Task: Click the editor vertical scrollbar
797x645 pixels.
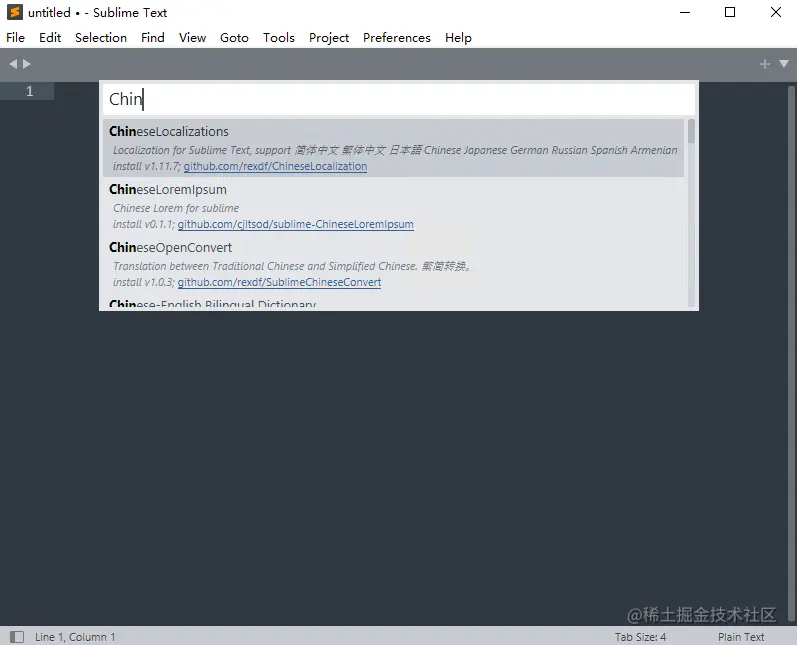Action: [790, 353]
